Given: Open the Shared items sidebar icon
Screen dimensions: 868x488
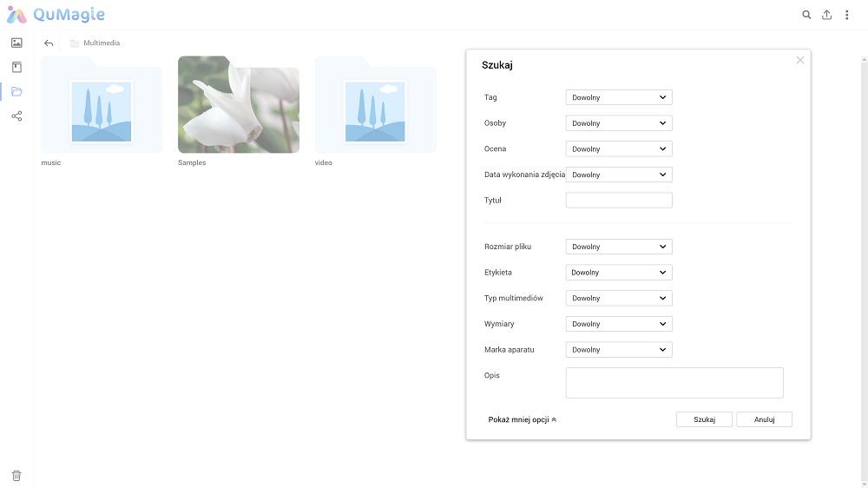Looking at the screenshot, I should coord(16,115).
